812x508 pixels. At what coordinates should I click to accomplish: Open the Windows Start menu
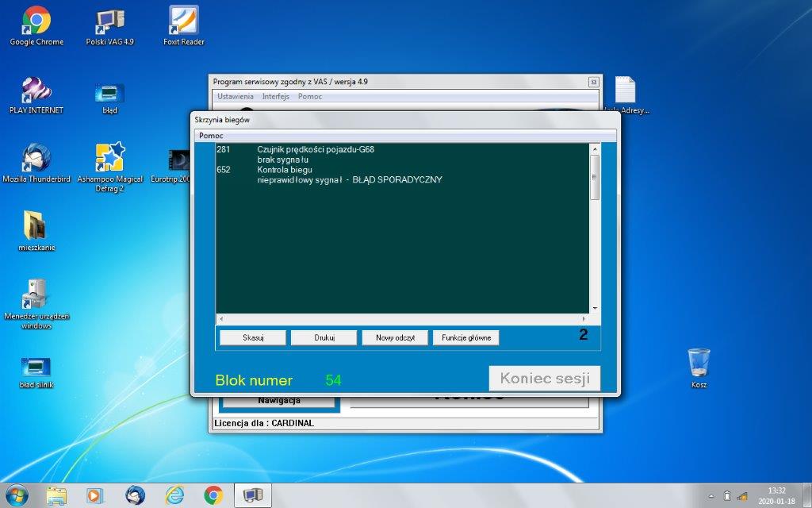pyautogui.click(x=17, y=495)
